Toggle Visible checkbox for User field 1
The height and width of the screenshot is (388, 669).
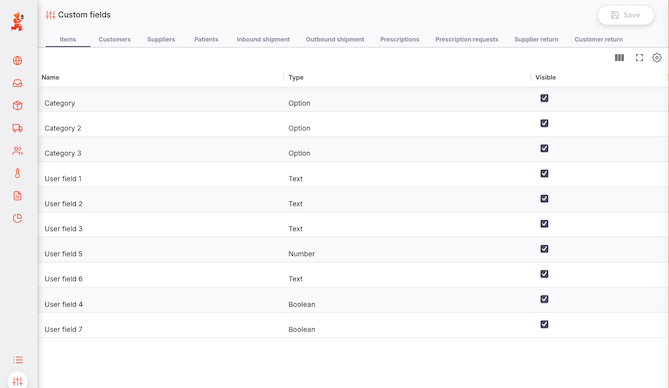544,173
